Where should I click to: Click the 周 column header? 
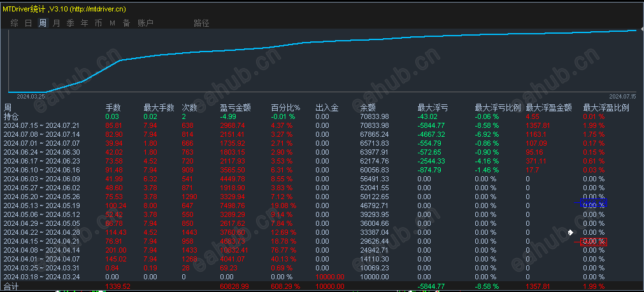[x=8, y=108]
